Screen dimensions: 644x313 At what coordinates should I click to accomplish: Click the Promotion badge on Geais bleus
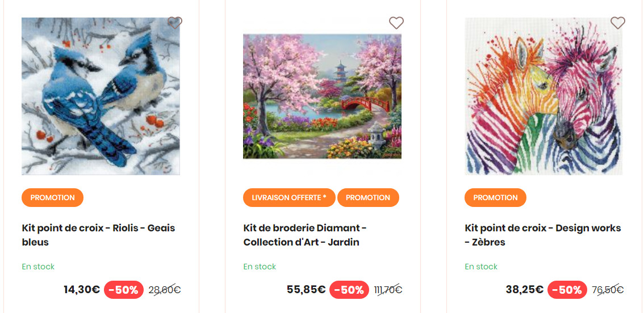pos(52,198)
